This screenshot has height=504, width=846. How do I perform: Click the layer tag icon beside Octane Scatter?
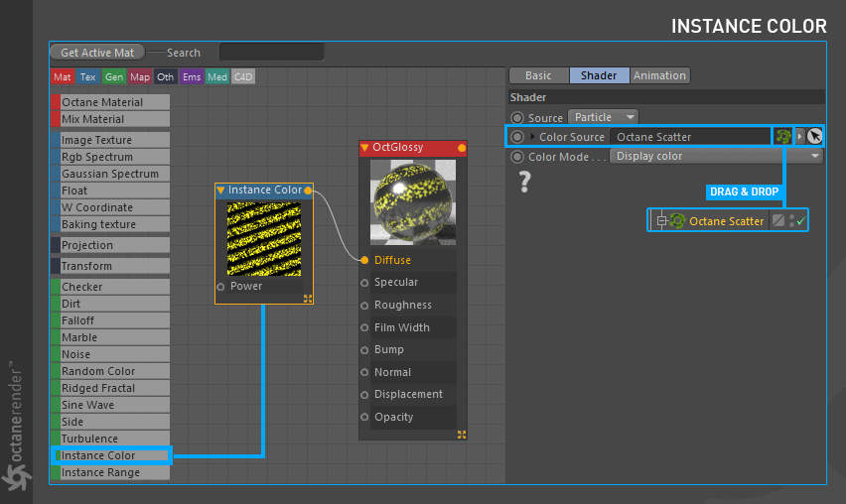click(778, 220)
